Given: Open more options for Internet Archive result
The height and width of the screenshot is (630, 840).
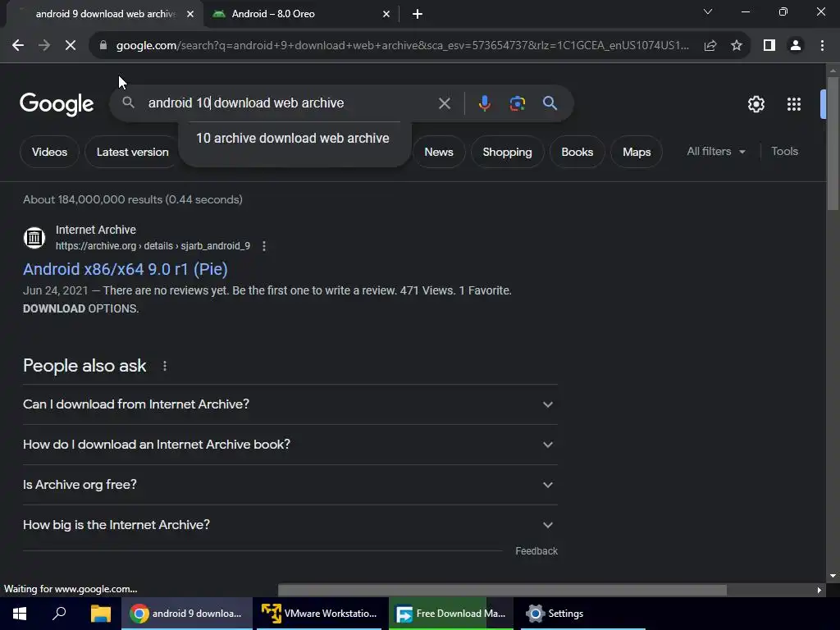Looking at the screenshot, I should [263, 246].
